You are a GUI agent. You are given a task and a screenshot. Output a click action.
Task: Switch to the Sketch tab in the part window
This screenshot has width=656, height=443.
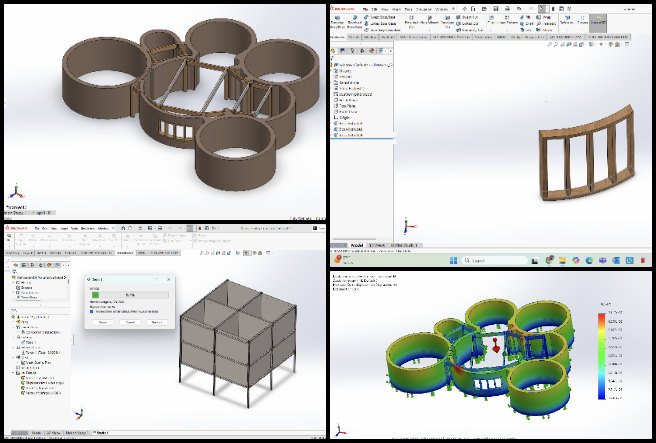354,37
